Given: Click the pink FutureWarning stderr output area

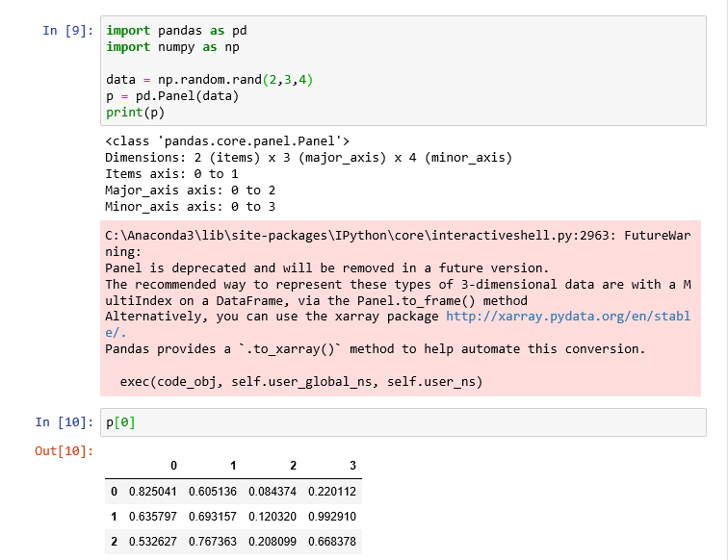Looking at the screenshot, I should click(x=401, y=308).
